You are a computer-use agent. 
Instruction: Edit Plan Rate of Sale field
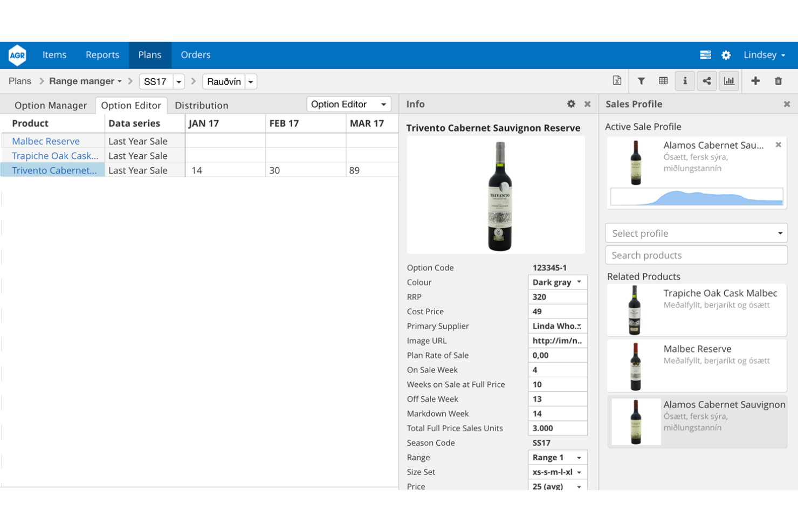[x=557, y=355]
